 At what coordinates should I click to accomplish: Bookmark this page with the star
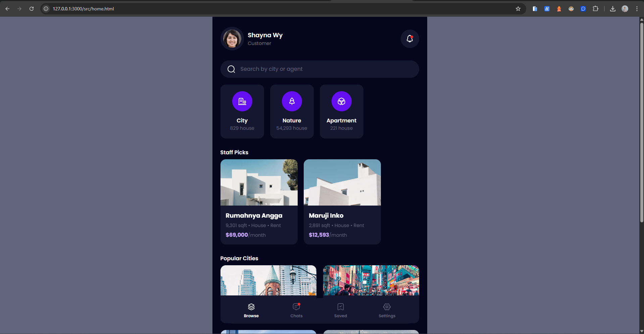coord(518,9)
